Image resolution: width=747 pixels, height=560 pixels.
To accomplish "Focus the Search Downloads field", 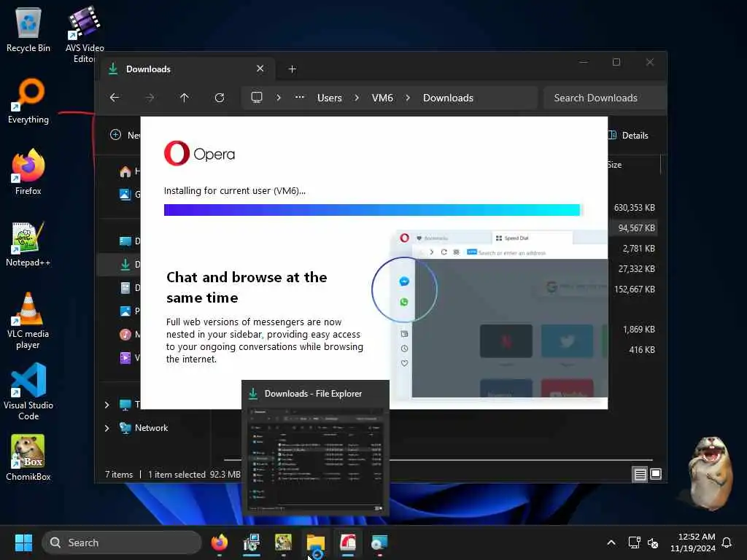I will pyautogui.click(x=605, y=98).
